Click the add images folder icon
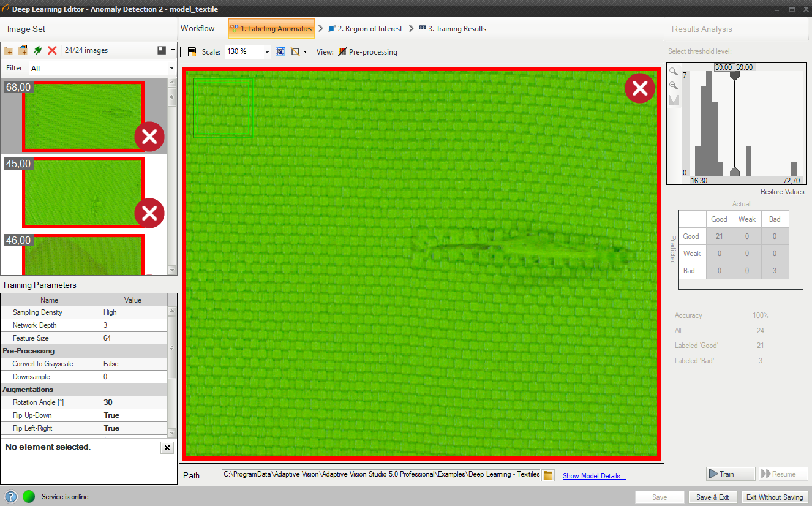 click(9, 51)
